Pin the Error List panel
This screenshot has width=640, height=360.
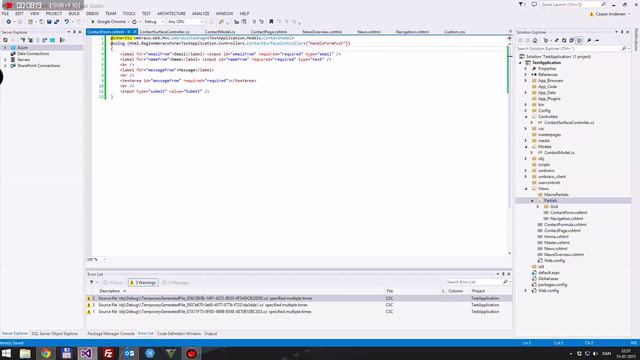coord(503,274)
